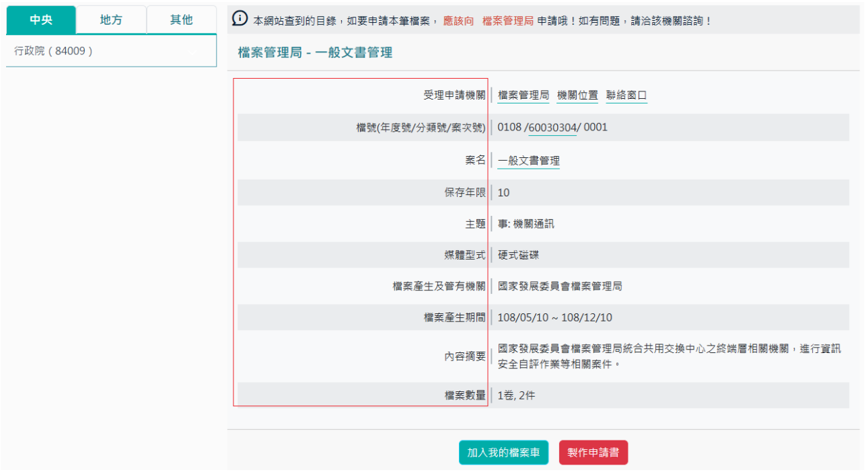The height and width of the screenshot is (472, 868).
Task: Switch to the 地方 tab
Action: pyautogui.click(x=112, y=20)
